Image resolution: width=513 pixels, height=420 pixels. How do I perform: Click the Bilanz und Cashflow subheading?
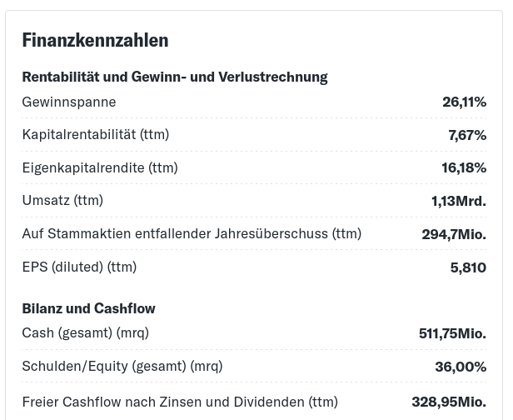[88, 308]
